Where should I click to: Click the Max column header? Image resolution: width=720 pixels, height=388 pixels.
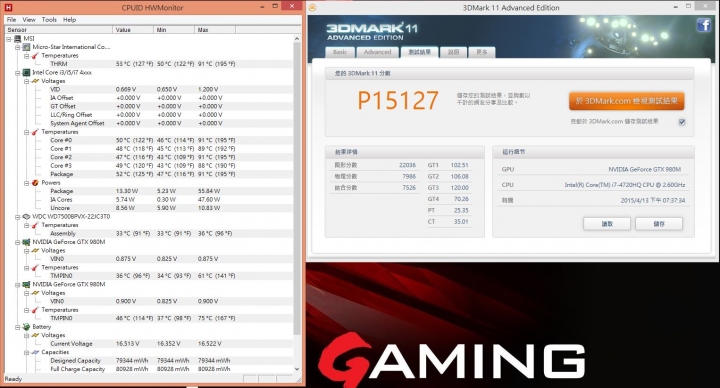pos(215,29)
